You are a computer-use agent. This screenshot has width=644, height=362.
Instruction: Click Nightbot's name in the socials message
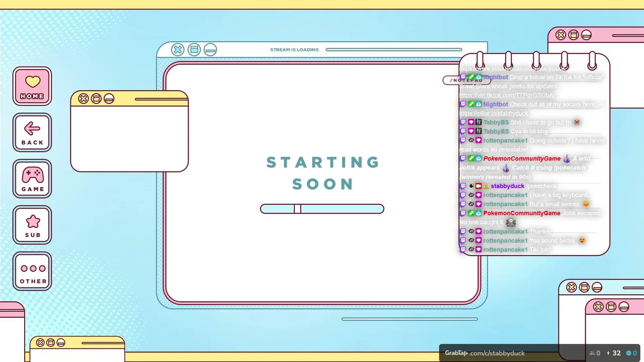pyautogui.click(x=496, y=105)
